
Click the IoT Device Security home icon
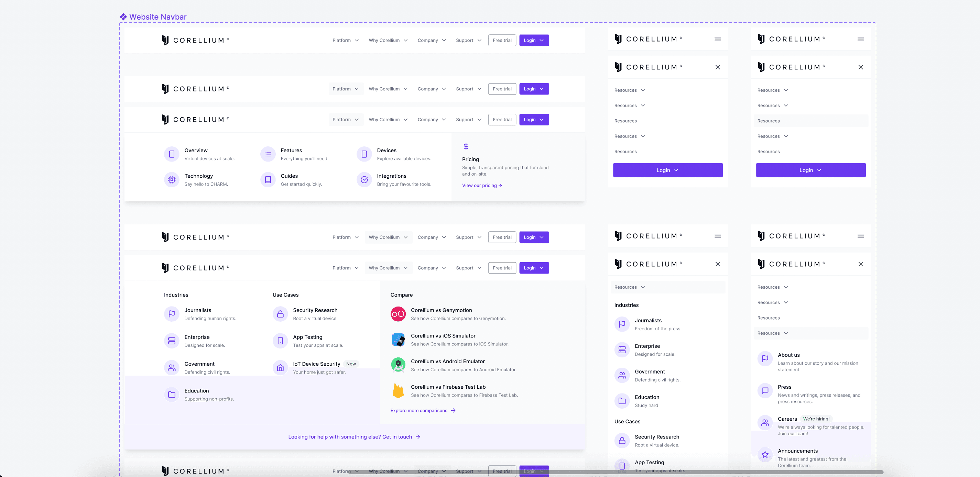point(280,367)
